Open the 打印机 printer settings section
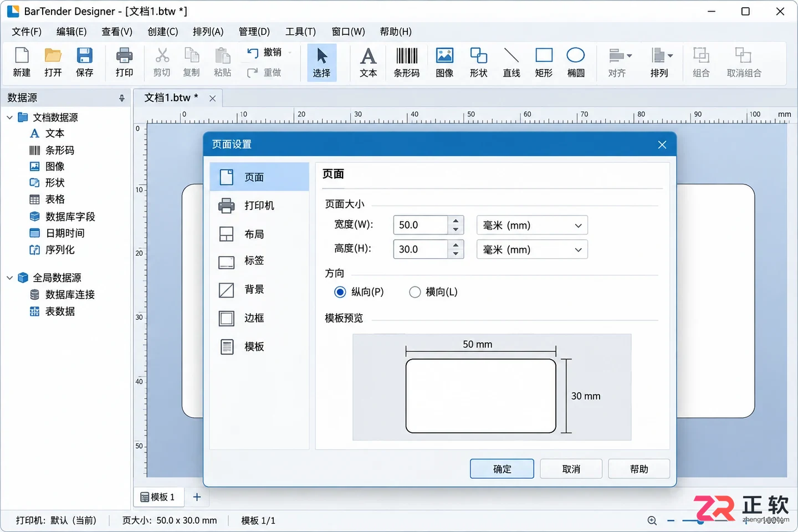This screenshot has height=532, width=798. pyautogui.click(x=259, y=206)
